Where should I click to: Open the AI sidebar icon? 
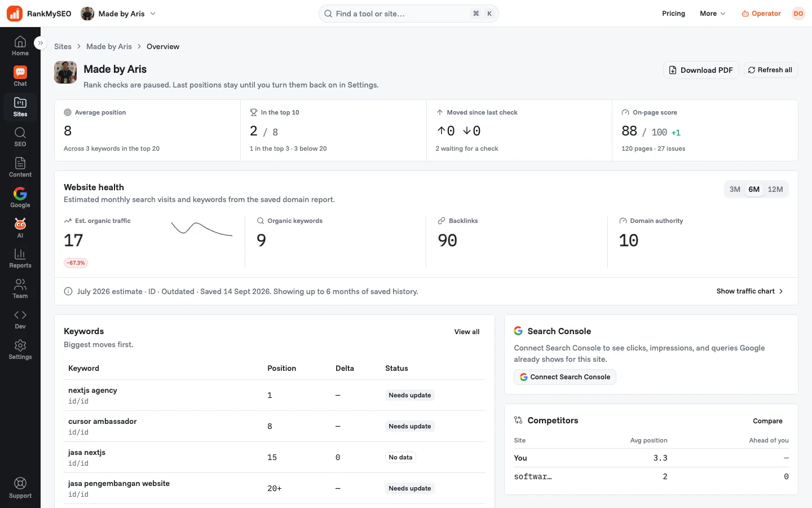[x=20, y=229]
